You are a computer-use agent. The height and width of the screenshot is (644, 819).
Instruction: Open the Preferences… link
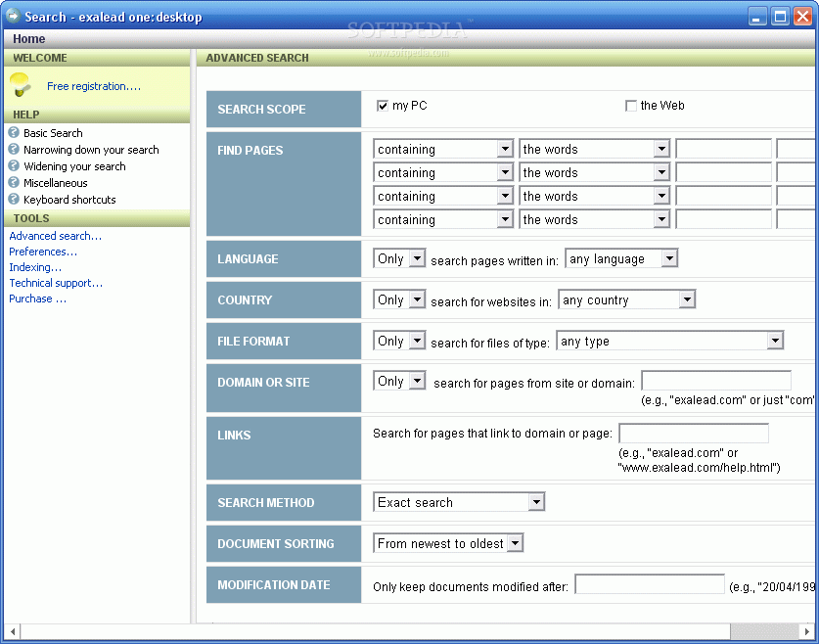coord(43,252)
